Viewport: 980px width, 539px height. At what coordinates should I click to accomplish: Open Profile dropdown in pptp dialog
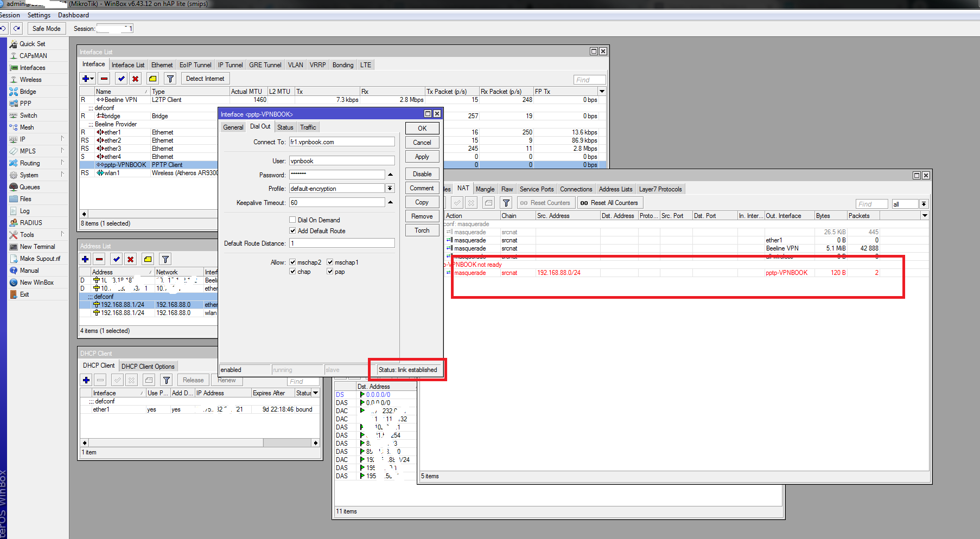tap(390, 189)
